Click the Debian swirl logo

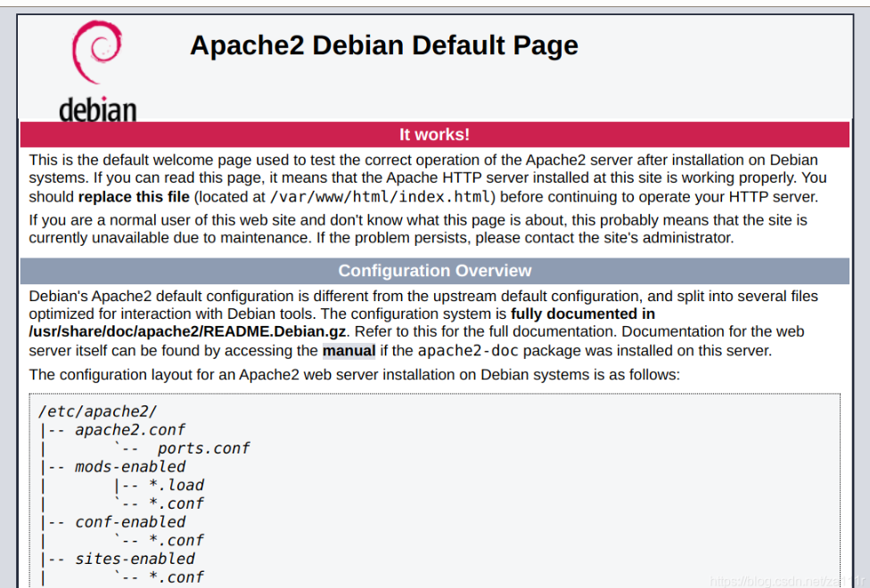(x=96, y=53)
